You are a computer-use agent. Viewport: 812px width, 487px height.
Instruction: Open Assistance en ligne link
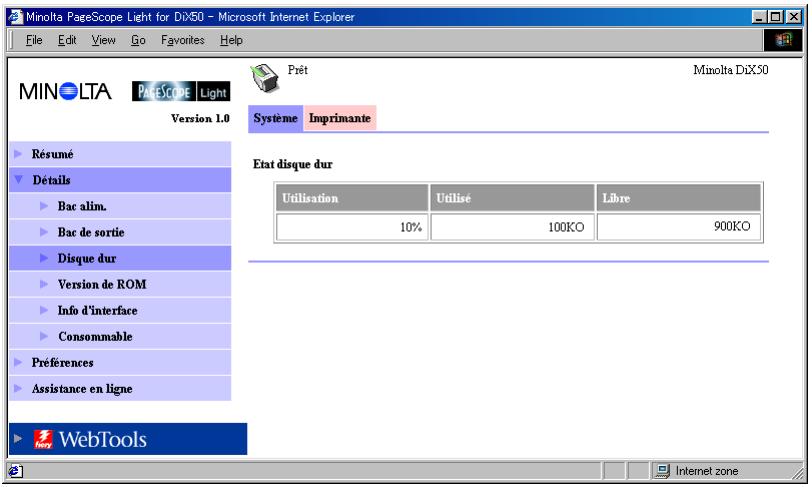click(82, 389)
